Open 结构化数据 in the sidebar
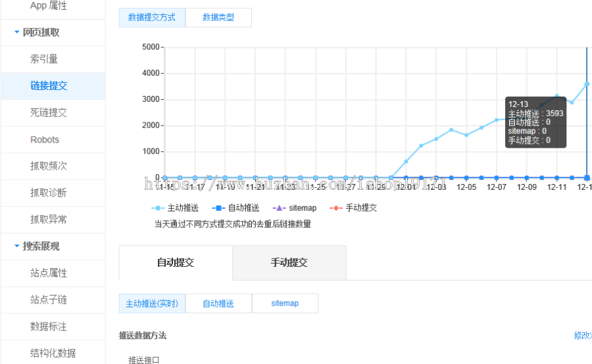This screenshot has width=592, height=364. pos(53,353)
